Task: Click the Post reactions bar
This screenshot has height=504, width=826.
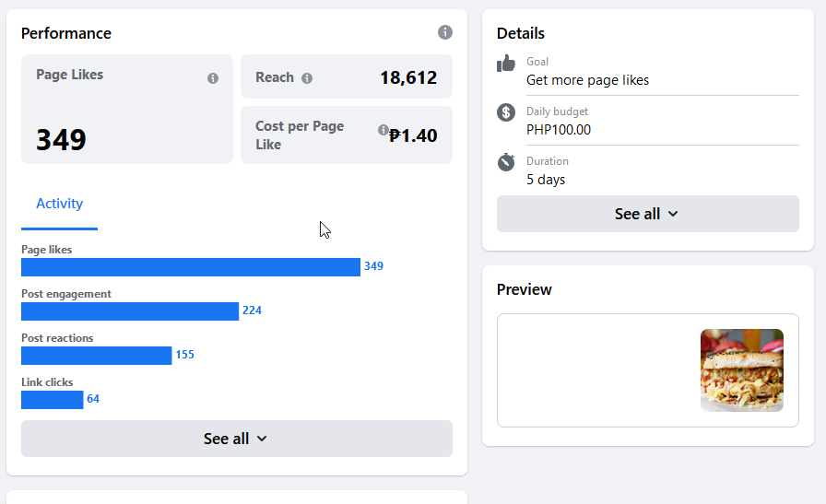Action: point(96,356)
